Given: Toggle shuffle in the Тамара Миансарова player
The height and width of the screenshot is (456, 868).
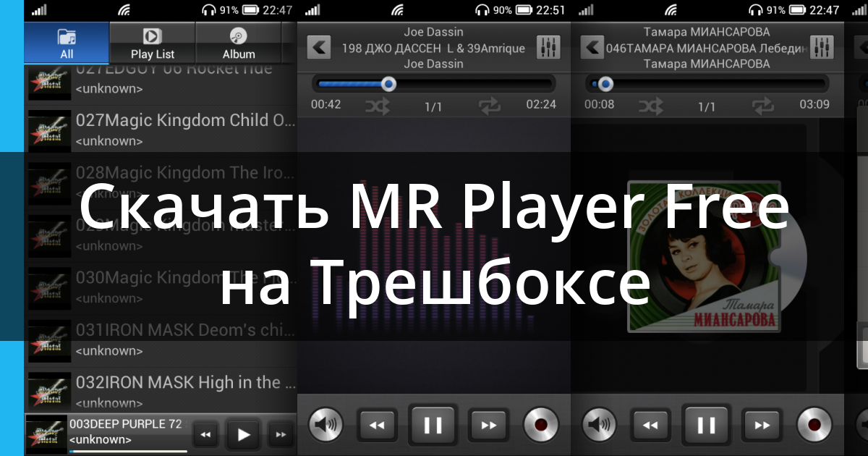Looking at the screenshot, I should coord(650,106).
